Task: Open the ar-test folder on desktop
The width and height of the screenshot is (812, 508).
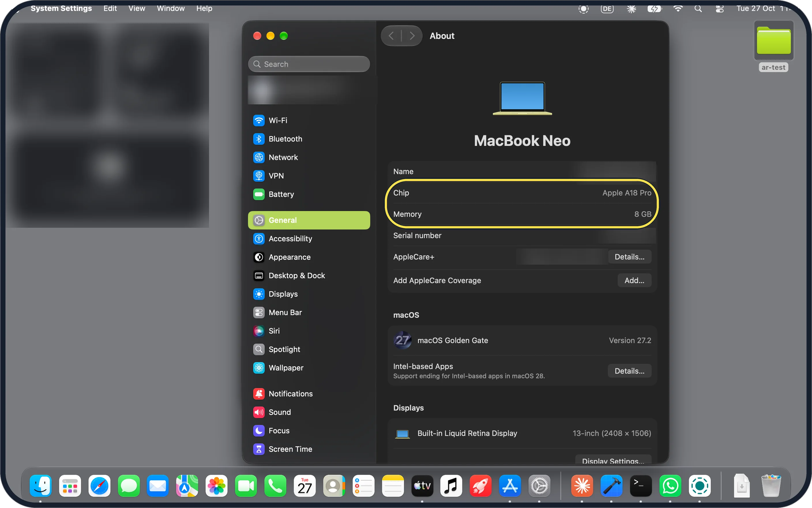Action: [773, 46]
